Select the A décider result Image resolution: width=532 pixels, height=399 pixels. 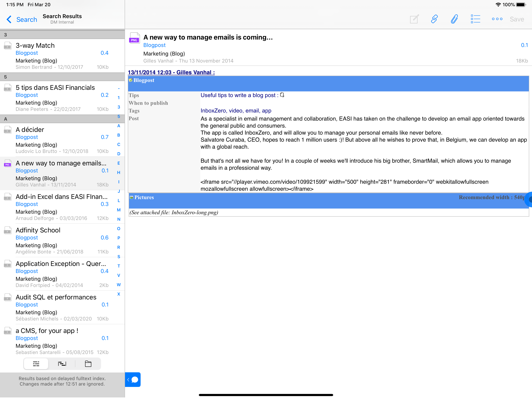pos(62,140)
